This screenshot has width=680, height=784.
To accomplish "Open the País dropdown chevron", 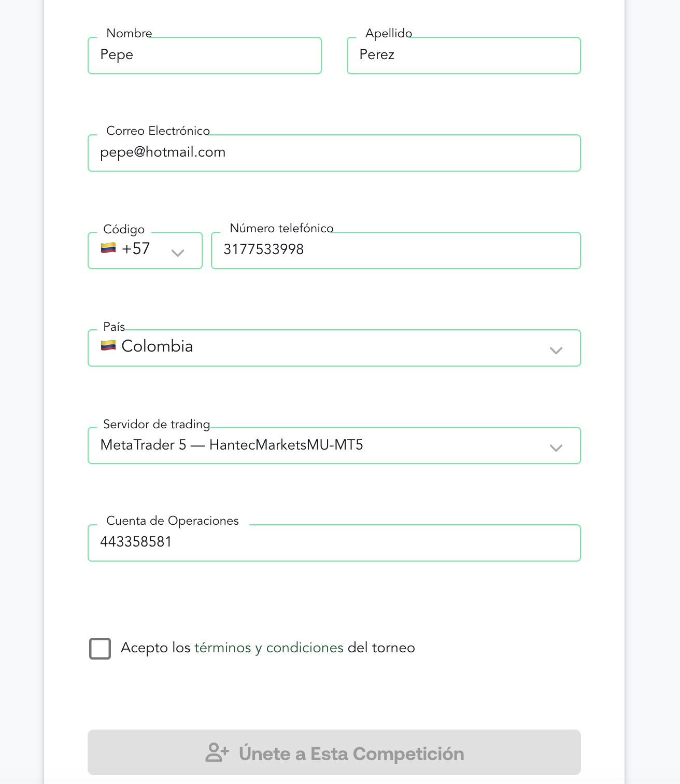I will pos(556,351).
